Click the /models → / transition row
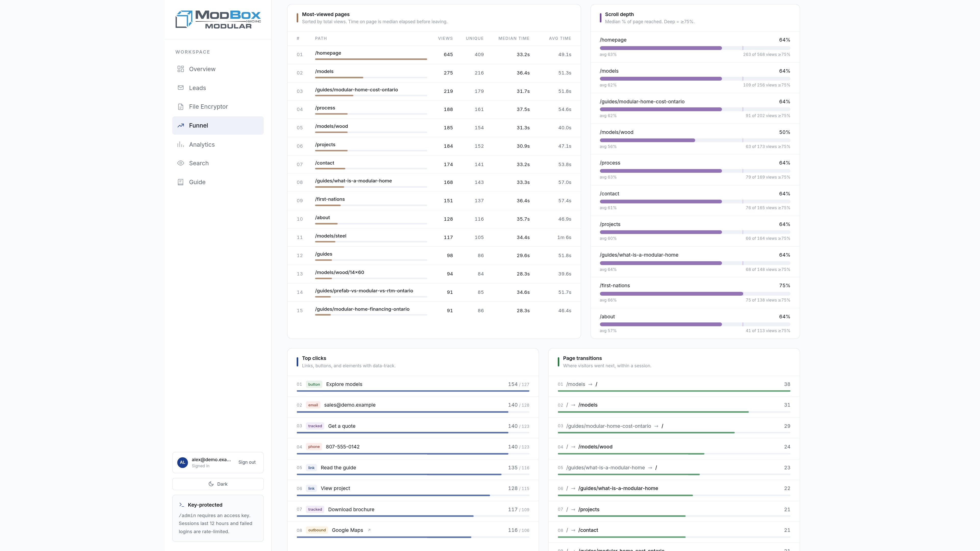The image size is (980, 551). [x=674, y=386]
